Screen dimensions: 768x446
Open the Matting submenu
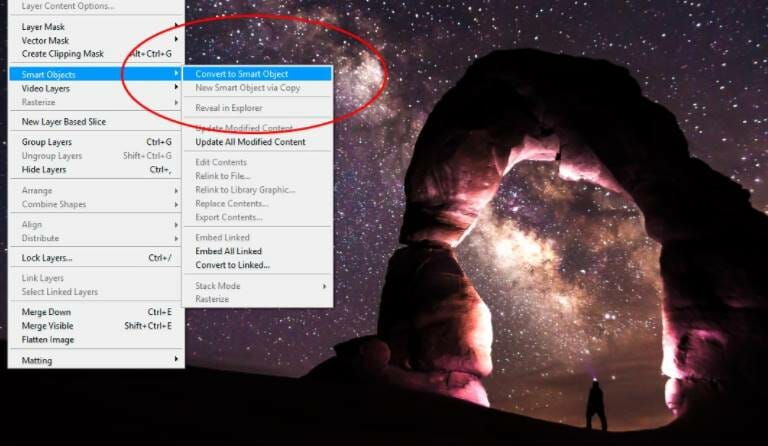click(x=96, y=360)
